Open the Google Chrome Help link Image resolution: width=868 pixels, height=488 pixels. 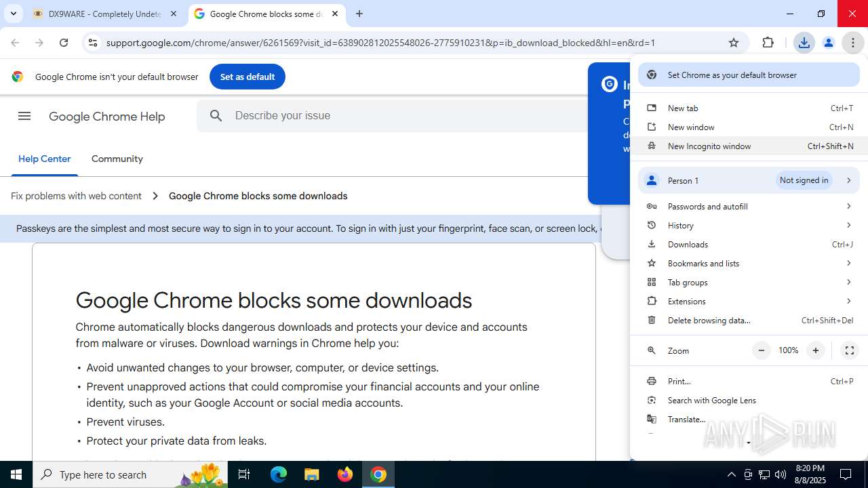pyautogui.click(x=107, y=117)
